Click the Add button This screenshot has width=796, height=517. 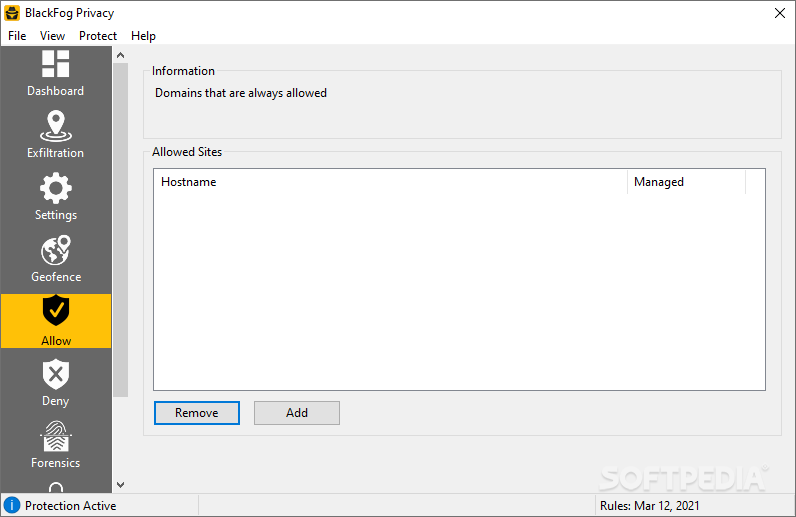tap(297, 413)
